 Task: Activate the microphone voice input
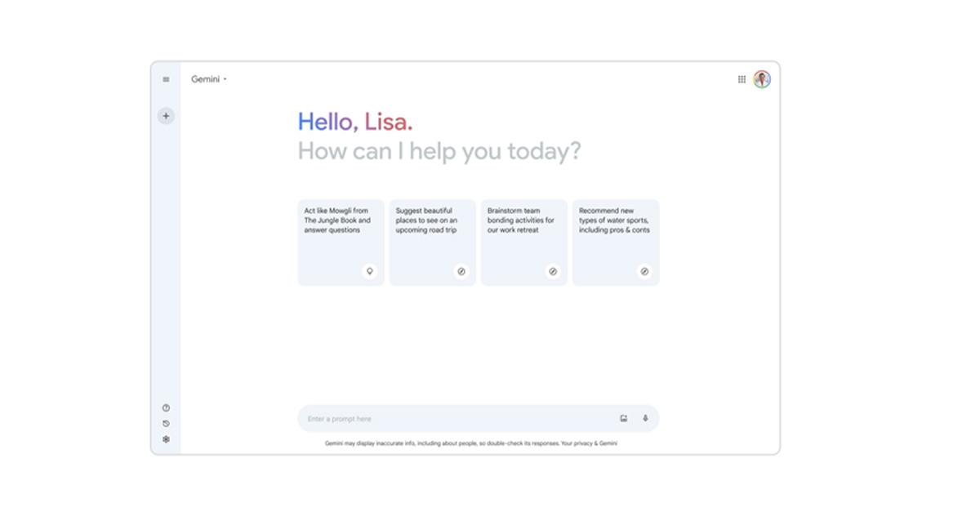(x=645, y=419)
